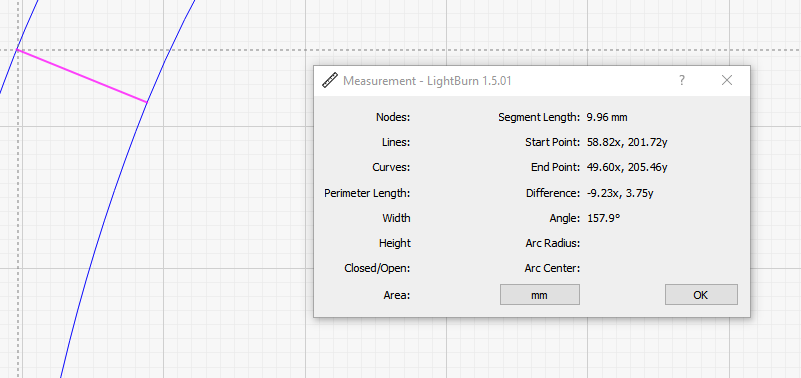Click the Arc Radius label
Screen dimensions: 801x378
point(552,243)
